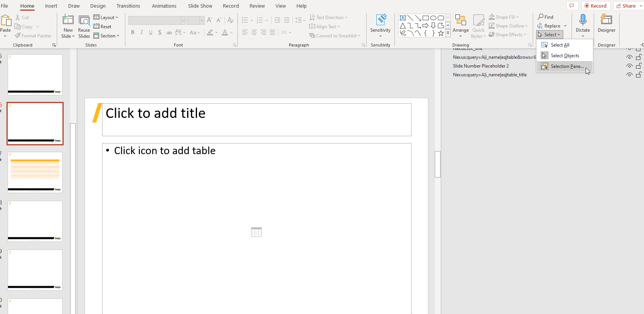This screenshot has width=644, height=314.
Task: Click Decrease List Level indent icon
Action: 277,20
